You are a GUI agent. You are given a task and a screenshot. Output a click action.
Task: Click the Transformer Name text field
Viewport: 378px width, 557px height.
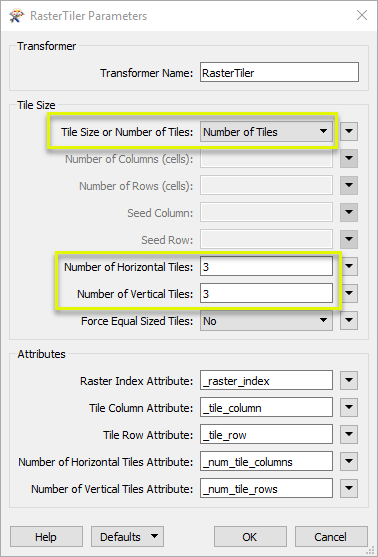click(x=279, y=72)
